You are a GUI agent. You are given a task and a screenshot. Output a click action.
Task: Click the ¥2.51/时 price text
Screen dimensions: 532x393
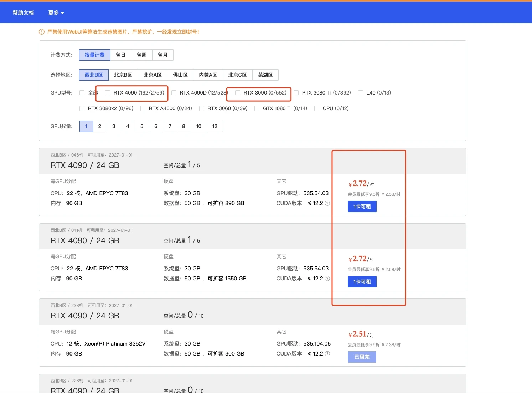pos(361,334)
